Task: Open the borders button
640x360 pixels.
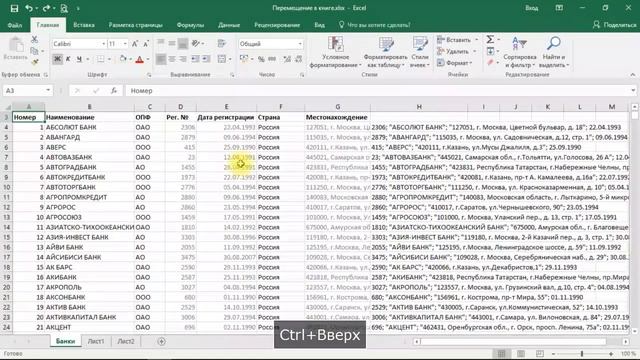Action: pos(100,60)
